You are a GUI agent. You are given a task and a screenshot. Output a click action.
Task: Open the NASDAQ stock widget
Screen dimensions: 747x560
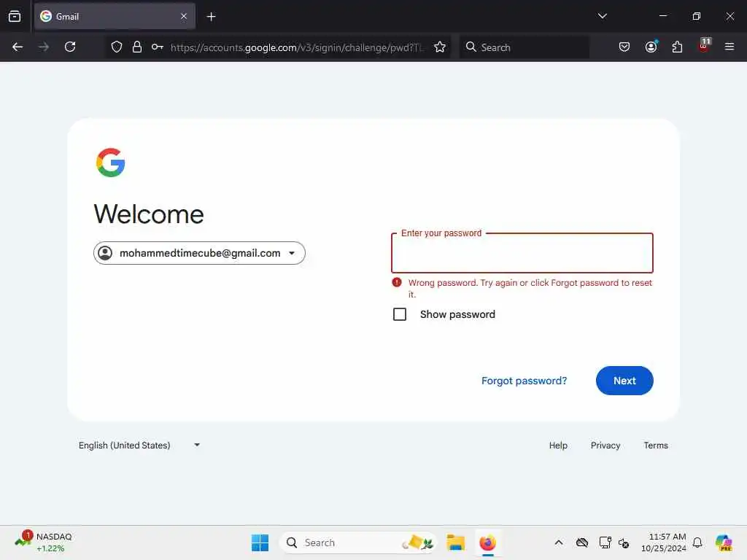(x=43, y=542)
